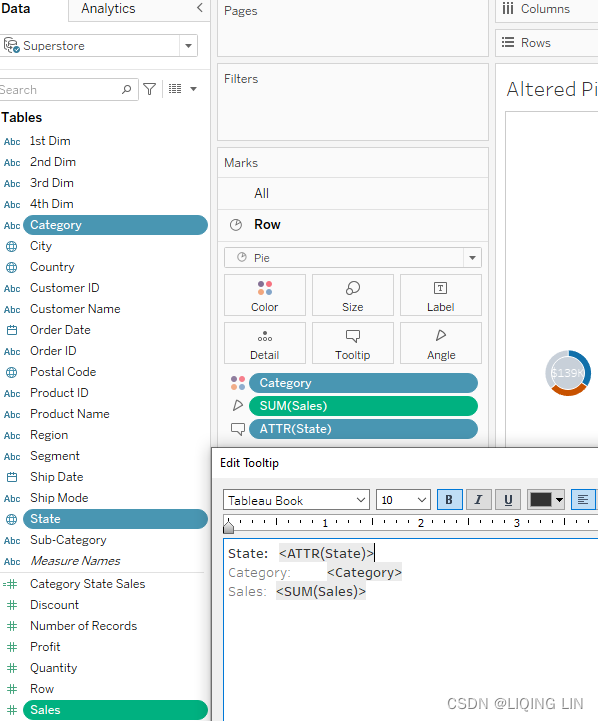The height and width of the screenshot is (721, 598).
Task: Select the Category field in Tables
Action: tap(115, 225)
